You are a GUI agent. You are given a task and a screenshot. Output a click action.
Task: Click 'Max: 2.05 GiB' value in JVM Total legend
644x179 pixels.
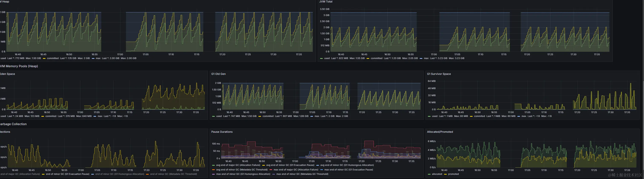(x=410, y=58)
